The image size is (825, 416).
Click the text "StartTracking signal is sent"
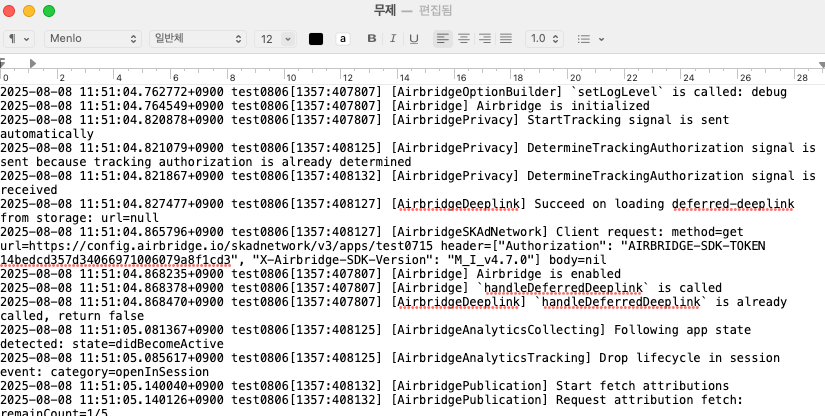coord(628,120)
